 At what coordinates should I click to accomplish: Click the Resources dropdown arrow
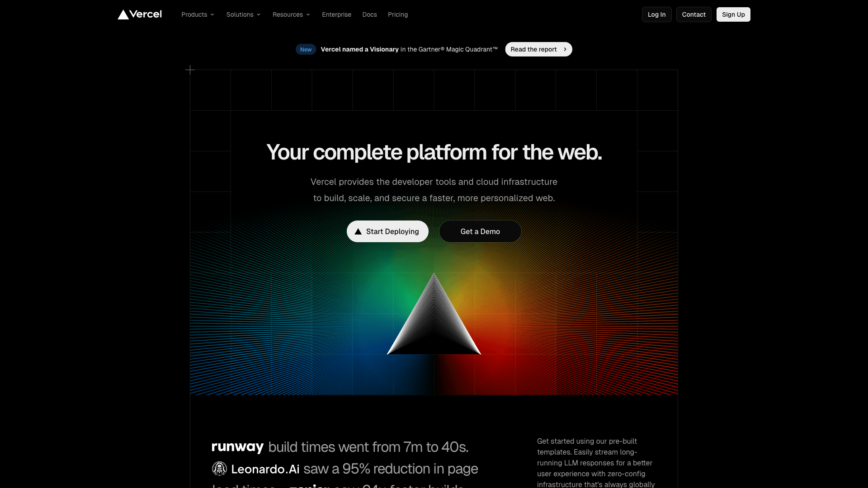point(307,14)
